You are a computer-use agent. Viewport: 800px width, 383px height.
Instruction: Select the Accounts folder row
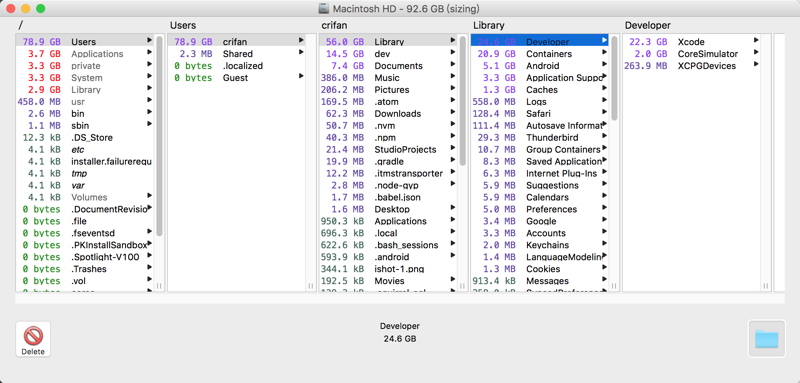pos(540,233)
